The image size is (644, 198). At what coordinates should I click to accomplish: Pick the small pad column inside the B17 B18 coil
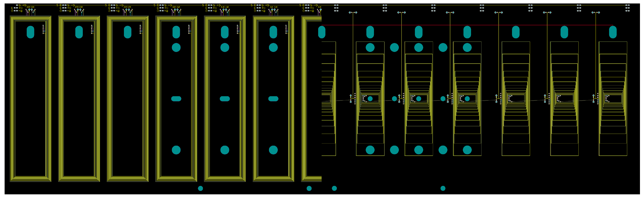(x=238, y=29)
